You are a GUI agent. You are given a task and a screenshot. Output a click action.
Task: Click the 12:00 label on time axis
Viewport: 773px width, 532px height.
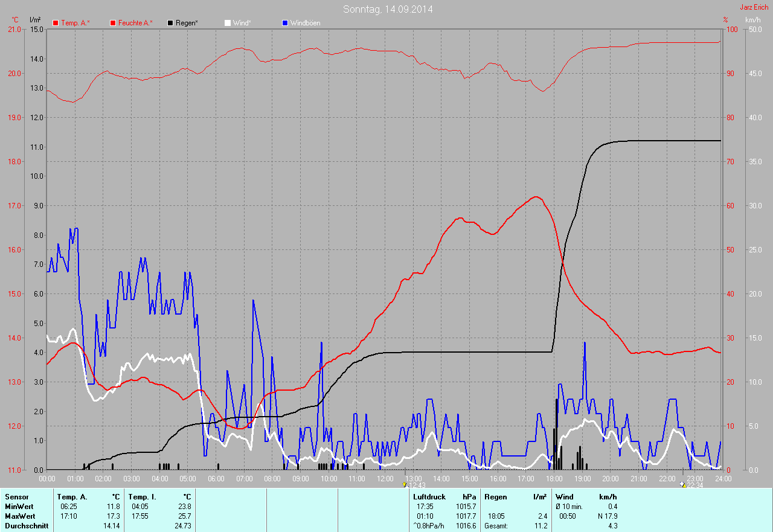coord(385,478)
